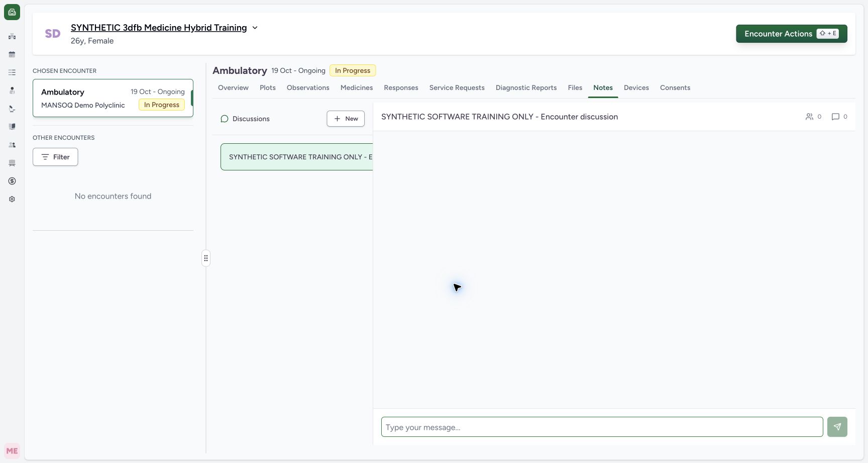Select the Ambulatory MANSOQ Demo Polyclinic encounter card
Image resolution: width=868 pixels, height=463 pixels.
coord(113,98)
